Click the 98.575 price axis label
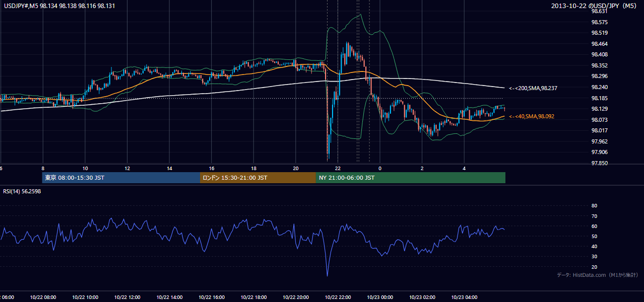The width and height of the screenshot is (644, 302). coord(599,22)
